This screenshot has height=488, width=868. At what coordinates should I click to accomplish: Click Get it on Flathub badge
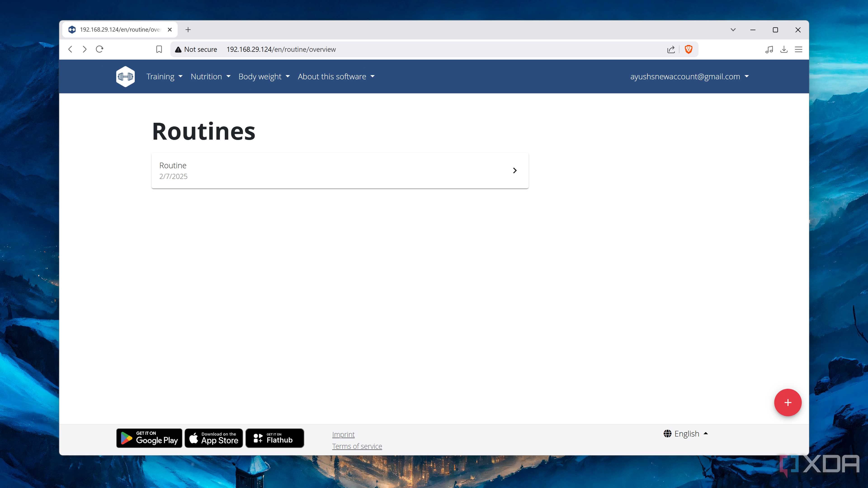(x=275, y=438)
